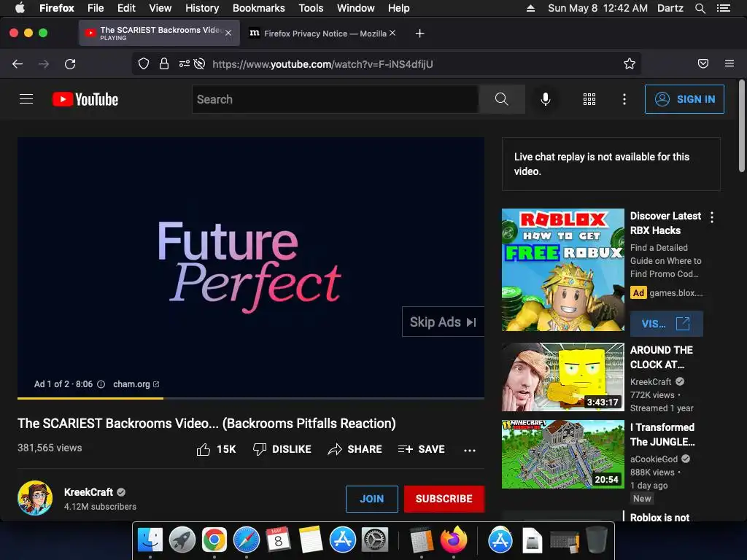Open Calendar from the Dock
This screenshot has height=560, width=747.
(x=278, y=540)
